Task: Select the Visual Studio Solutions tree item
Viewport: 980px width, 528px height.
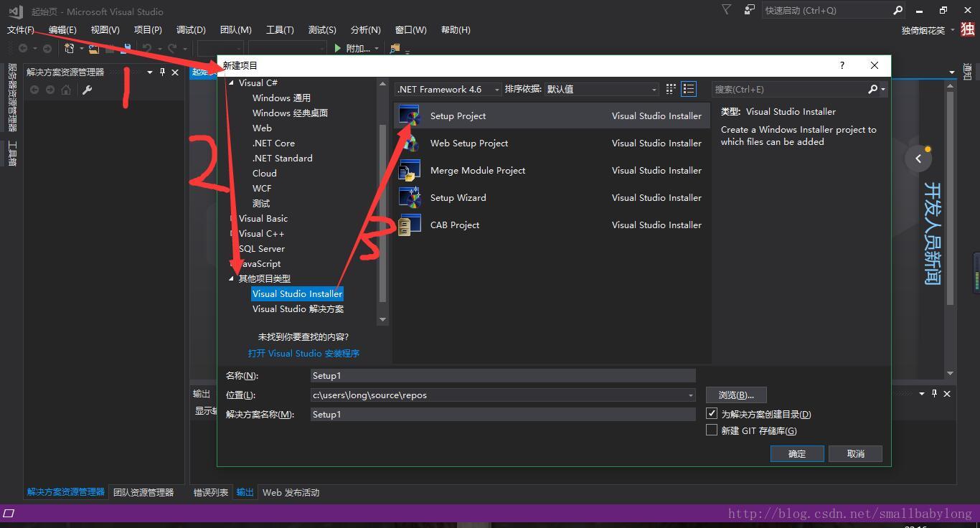Action: pos(298,308)
